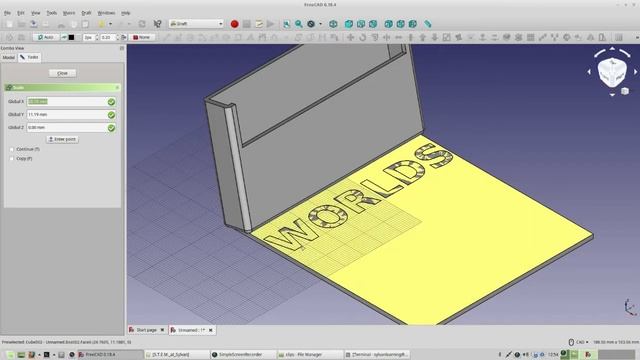Expand the draw style dropdown arrow
The image size is (640, 360).
pos(320,24)
